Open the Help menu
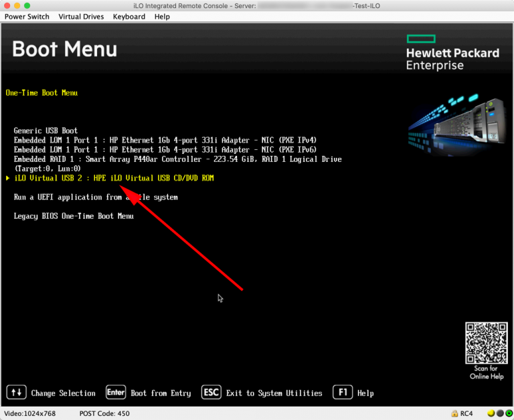The width and height of the screenshot is (514, 420). coord(162,17)
